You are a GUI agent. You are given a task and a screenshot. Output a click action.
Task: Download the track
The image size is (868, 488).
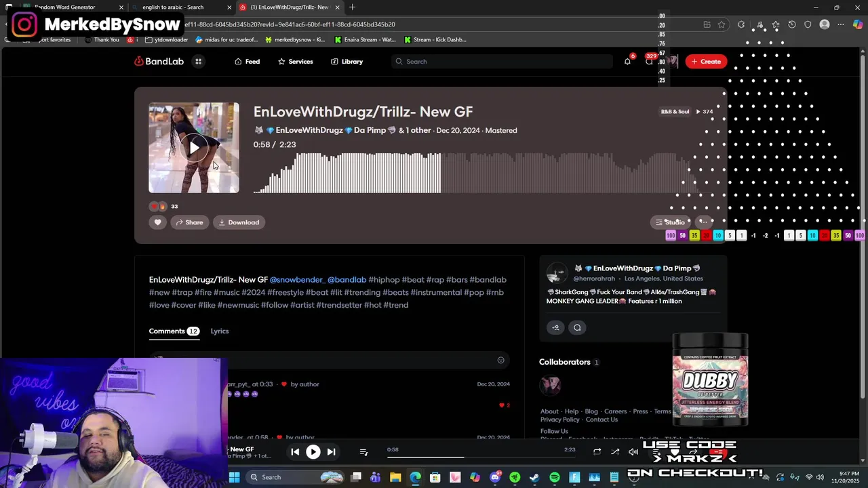[x=239, y=222]
